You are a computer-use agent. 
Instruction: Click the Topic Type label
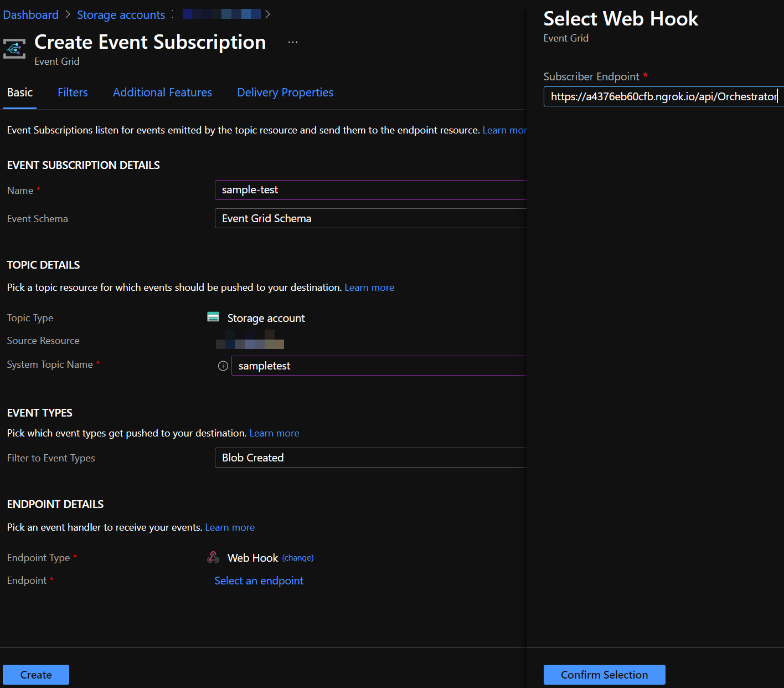tap(30, 318)
